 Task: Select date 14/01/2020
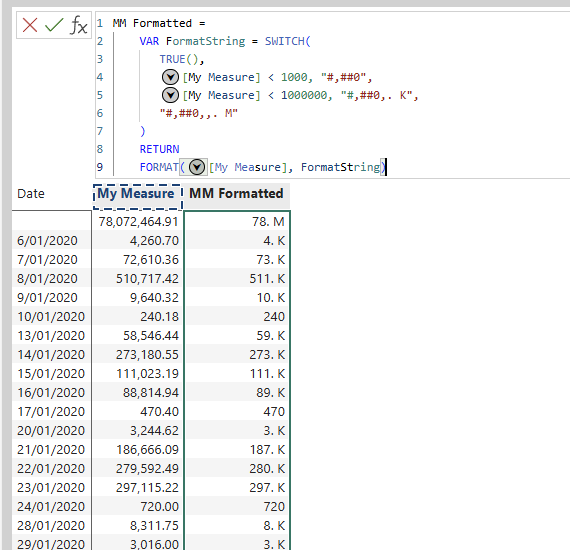tap(51, 354)
